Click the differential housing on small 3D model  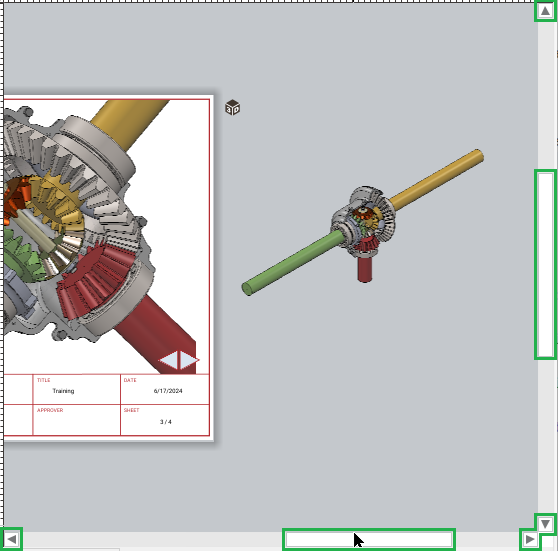[363, 221]
